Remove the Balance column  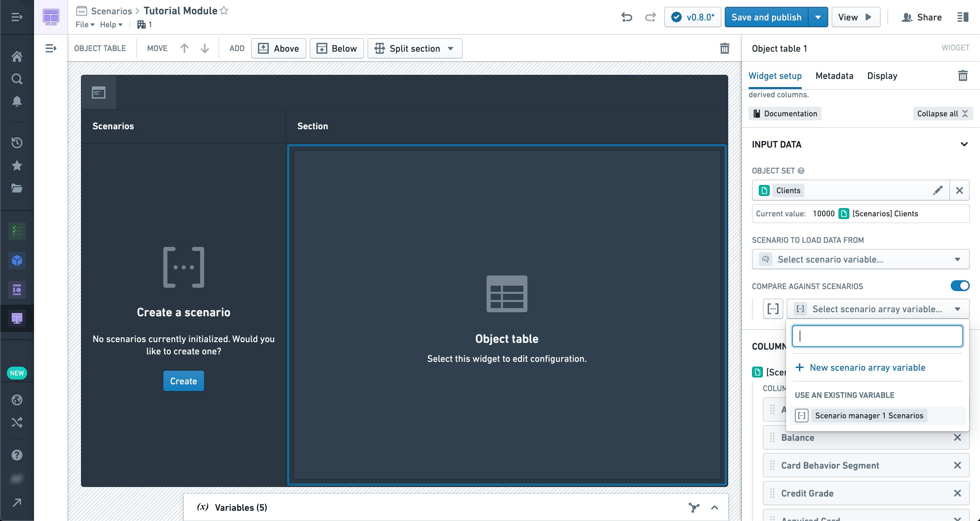(957, 437)
